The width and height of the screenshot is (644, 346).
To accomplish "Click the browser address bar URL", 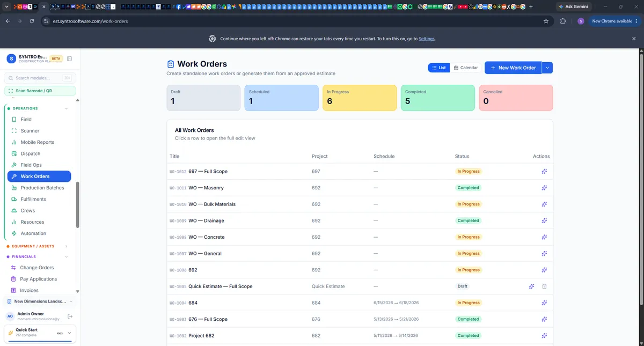I will click(x=90, y=21).
